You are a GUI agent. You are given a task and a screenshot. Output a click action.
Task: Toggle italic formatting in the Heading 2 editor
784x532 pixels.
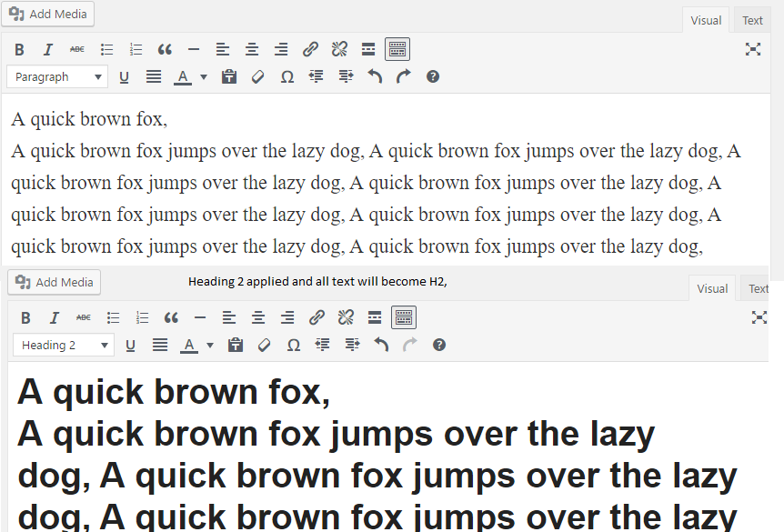[54, 317]
